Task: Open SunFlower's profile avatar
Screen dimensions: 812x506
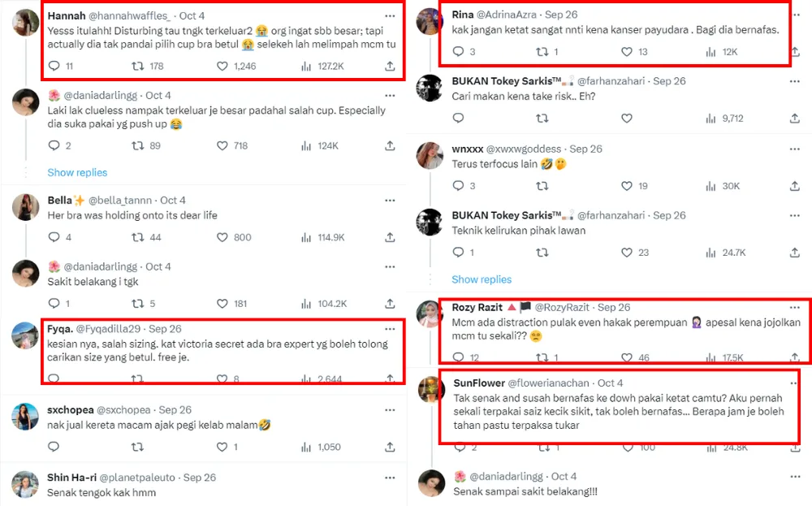Action: click(x=430, y=390)
